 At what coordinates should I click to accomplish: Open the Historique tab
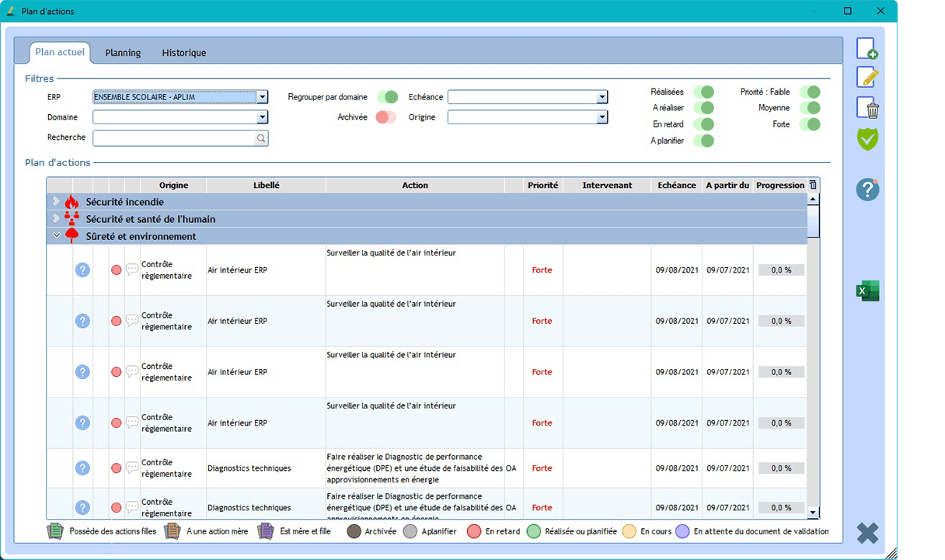click(x=183, y=53)
